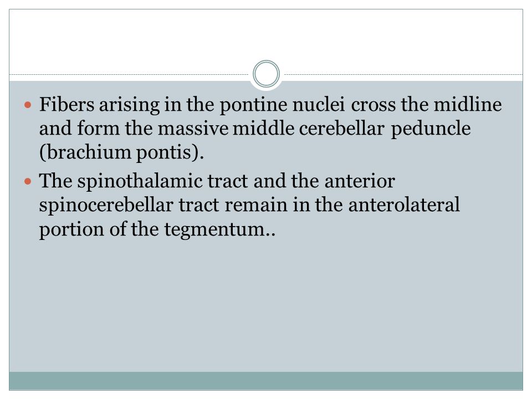532x399 pixels.
Task: Click the empty gray area below the text
Action: [266, 305]
